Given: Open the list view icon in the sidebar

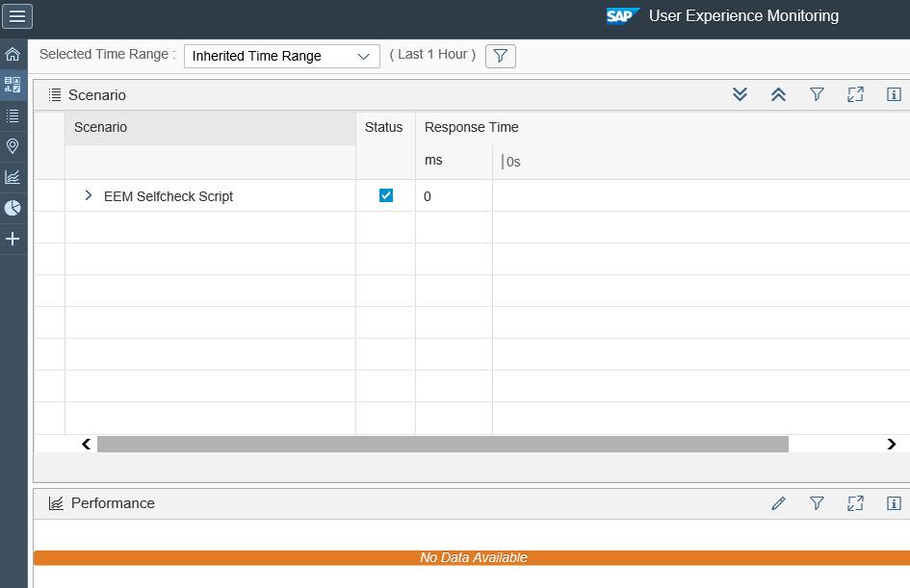Looking at the screenshot, I should click(13, 115).
